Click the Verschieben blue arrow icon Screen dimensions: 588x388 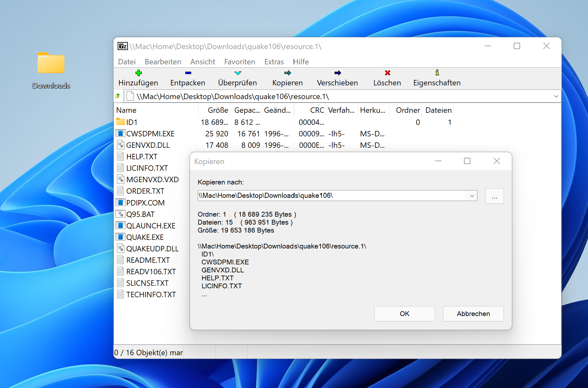pos(338,73)
